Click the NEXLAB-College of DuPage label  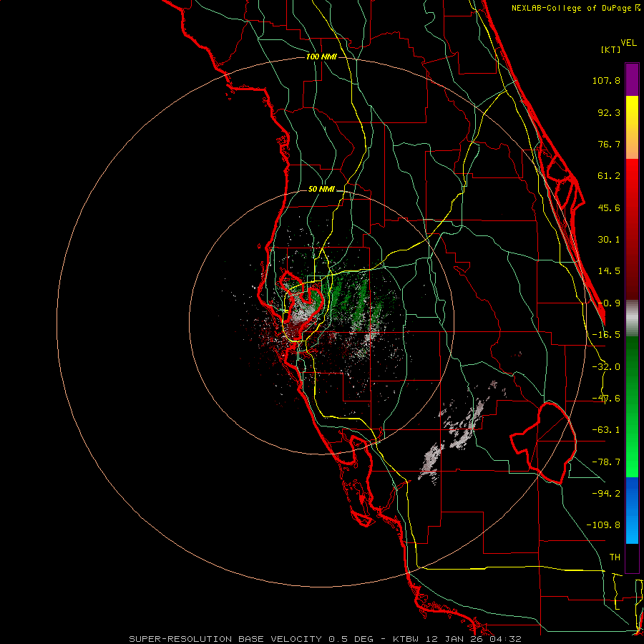576,8
